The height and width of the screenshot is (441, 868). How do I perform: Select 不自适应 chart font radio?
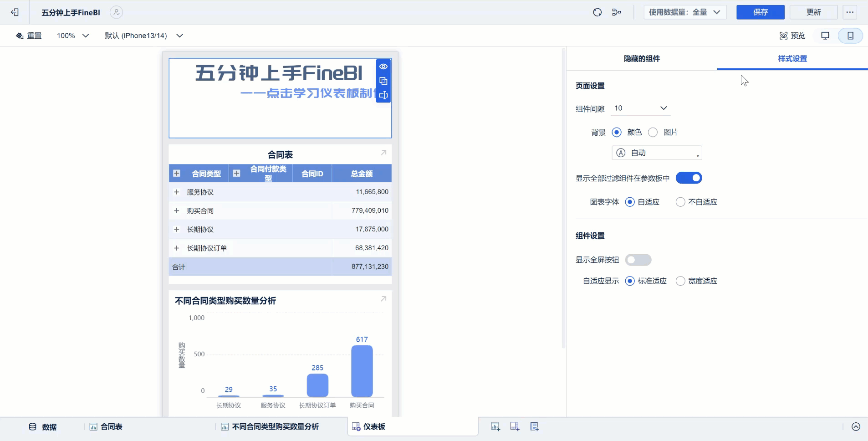(680, 202)
